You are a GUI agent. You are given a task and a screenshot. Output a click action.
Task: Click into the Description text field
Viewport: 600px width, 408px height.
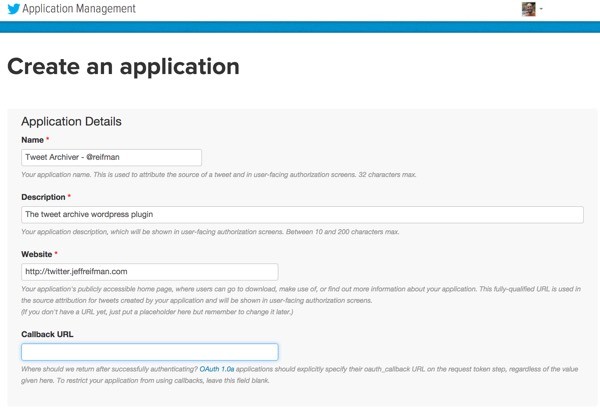pos(302,214)
